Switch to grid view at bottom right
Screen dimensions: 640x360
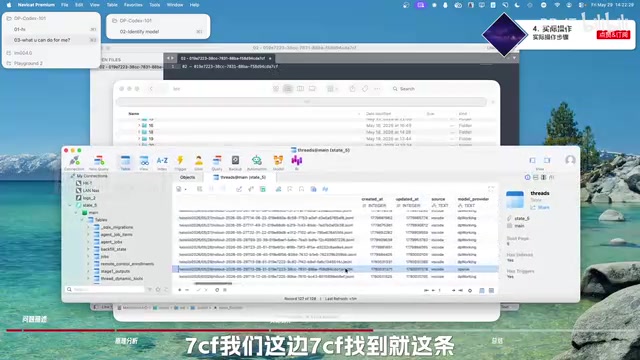point(482,290)
